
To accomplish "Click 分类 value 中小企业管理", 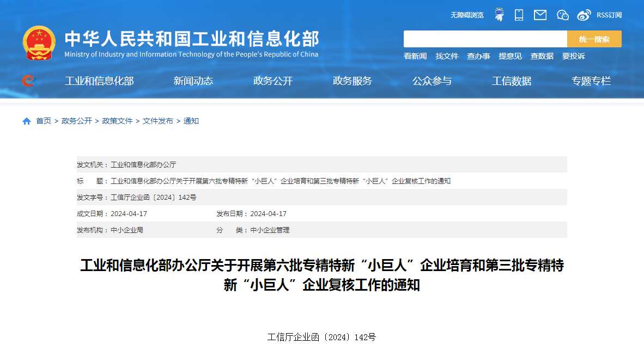I will click(x=270, y=230).
